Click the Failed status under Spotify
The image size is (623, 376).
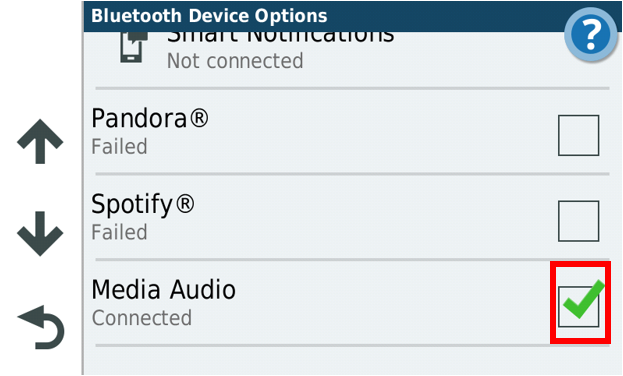tap(119, 232)
